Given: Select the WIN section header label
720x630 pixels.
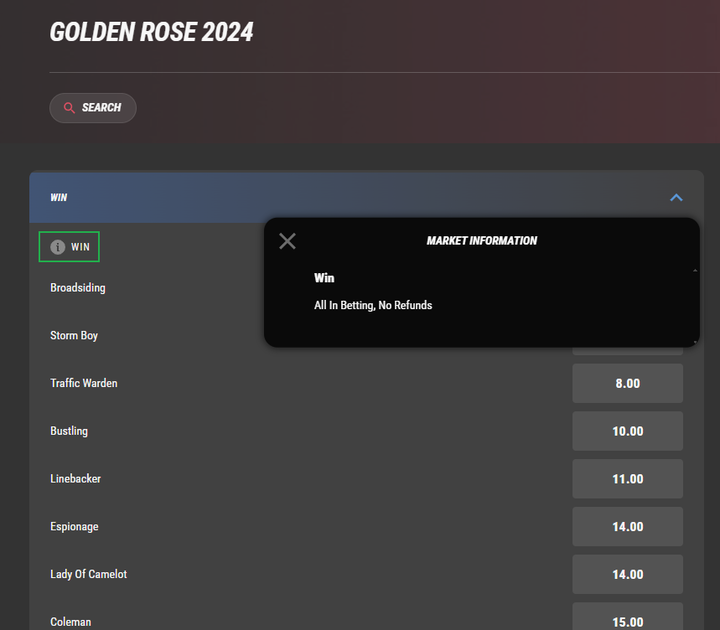Looking at the screenshot, I should click(x=58, y=197).
